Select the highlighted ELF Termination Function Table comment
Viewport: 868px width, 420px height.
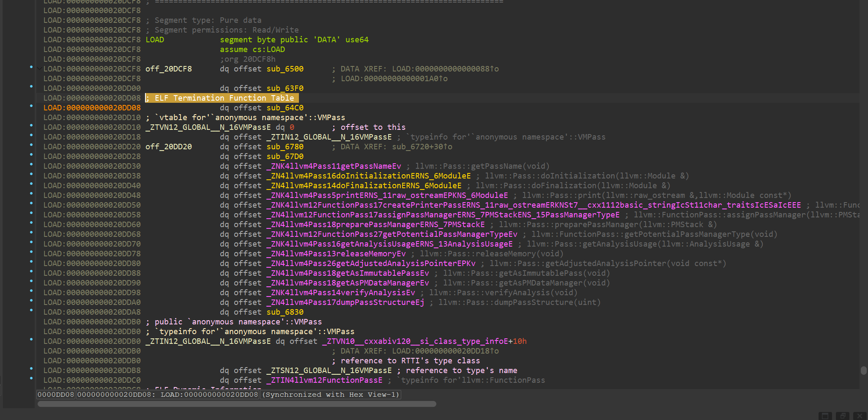coord(222,98)
